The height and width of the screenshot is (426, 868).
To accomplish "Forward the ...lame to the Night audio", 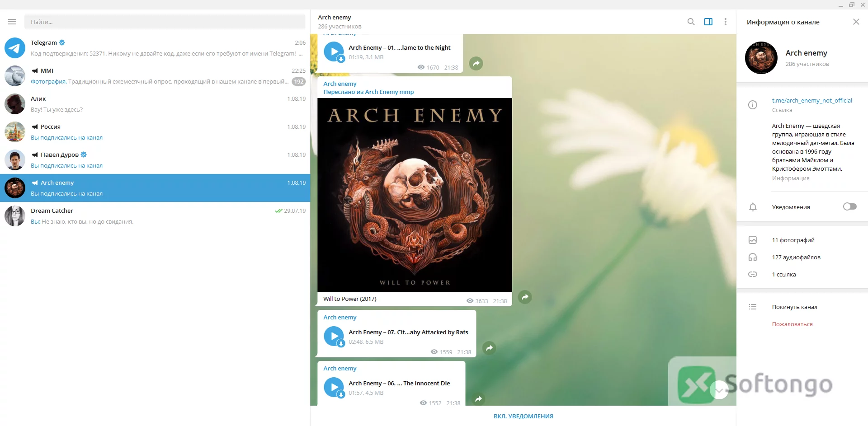I will point(476,63).
